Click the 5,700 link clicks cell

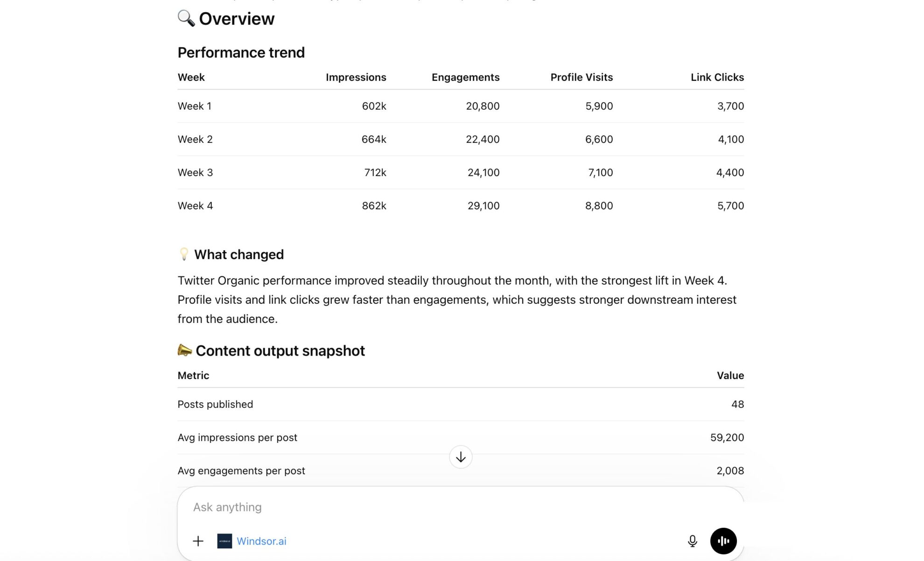(730, 205)
